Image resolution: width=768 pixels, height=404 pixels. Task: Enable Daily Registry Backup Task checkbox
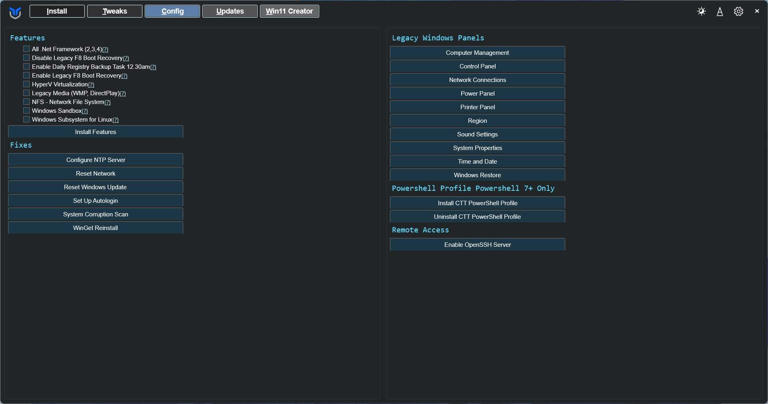27,67
